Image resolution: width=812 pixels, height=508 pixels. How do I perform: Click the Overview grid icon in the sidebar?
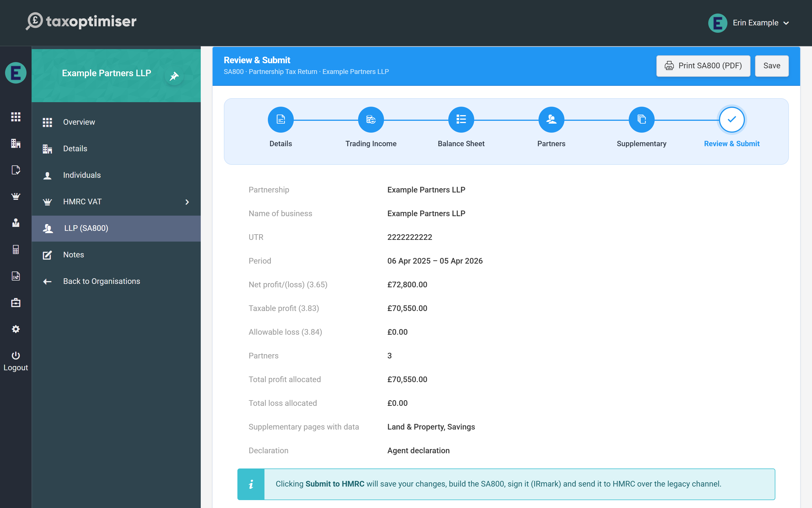tap(47, 122)
